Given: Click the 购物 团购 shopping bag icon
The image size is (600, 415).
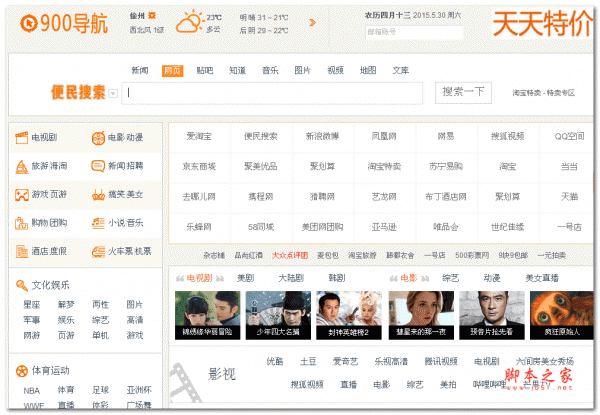Looking at the screenshot, I should point(21,223).
